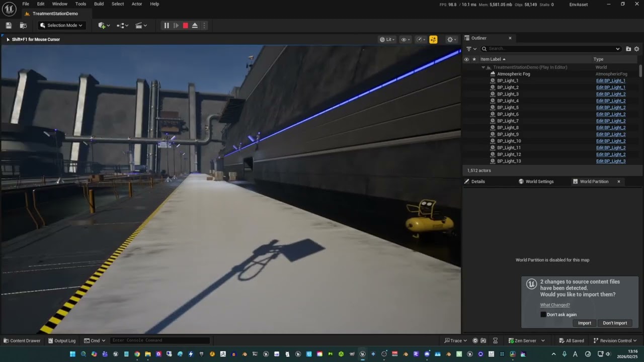The height and width of the screenshot is (362, 644).
Task: Open the Trace dropdown in status bar
Action: 455,340
